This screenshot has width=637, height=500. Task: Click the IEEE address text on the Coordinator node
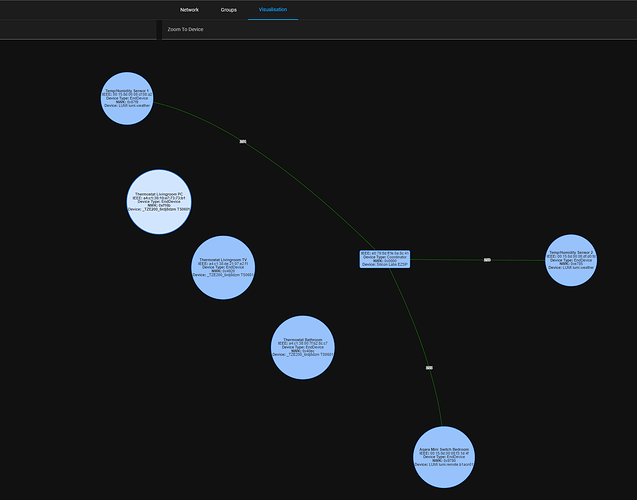pos(386,253)
